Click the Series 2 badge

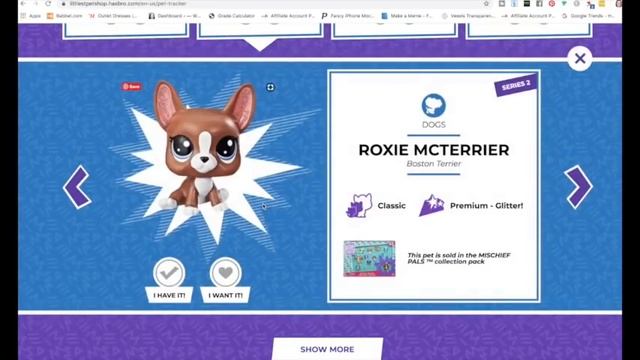516,86
